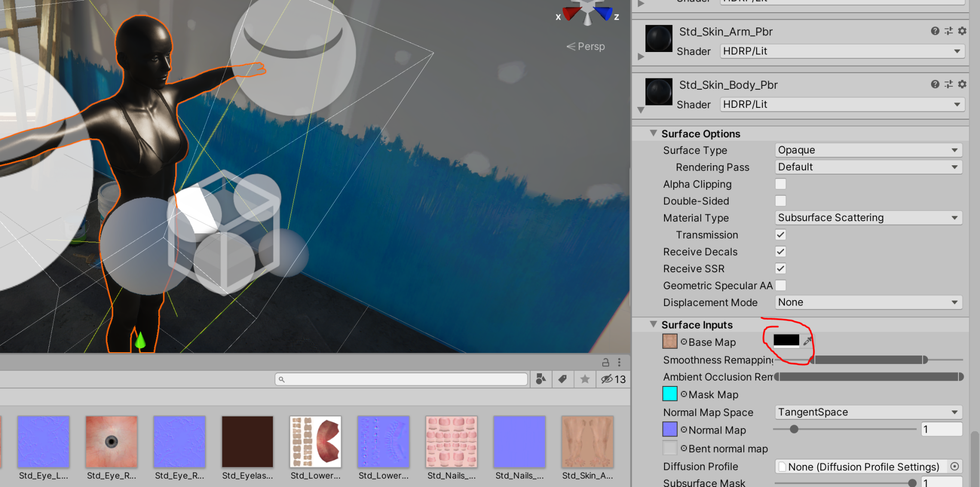
Task: Search by label in Project panel
Action: pos(563,379)
